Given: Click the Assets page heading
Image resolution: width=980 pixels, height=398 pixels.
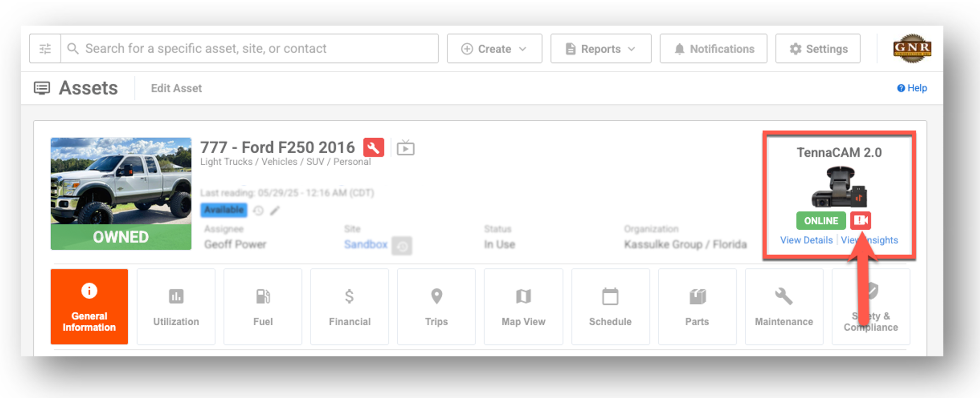Looking at the screenshot, I should click(x=88, y=88).
